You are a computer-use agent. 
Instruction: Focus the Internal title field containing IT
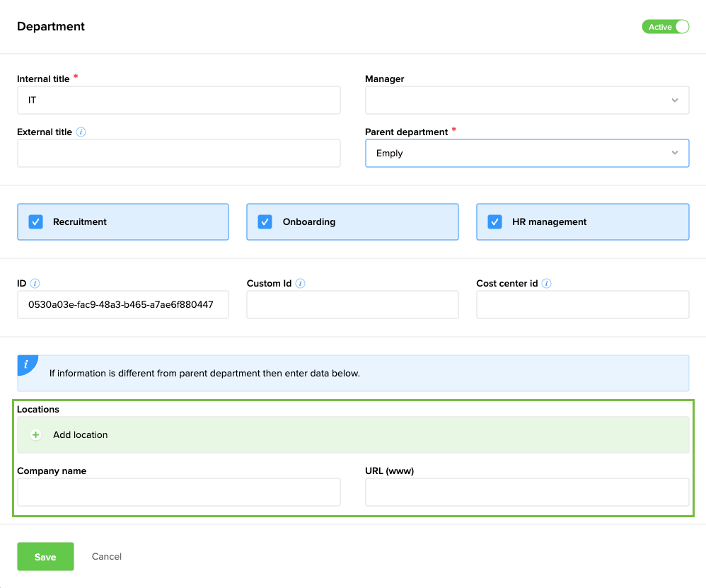pos(178,100)
